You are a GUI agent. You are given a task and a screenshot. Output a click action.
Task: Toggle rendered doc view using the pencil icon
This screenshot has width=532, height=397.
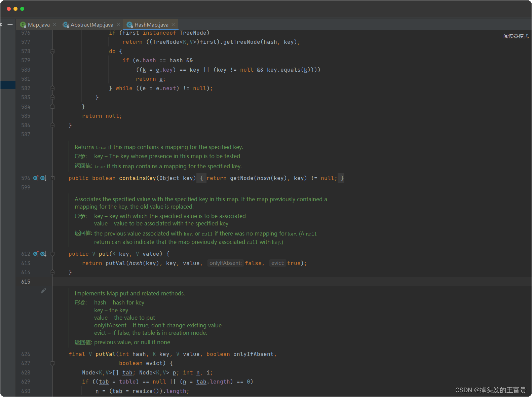click(x=43, y=291)
